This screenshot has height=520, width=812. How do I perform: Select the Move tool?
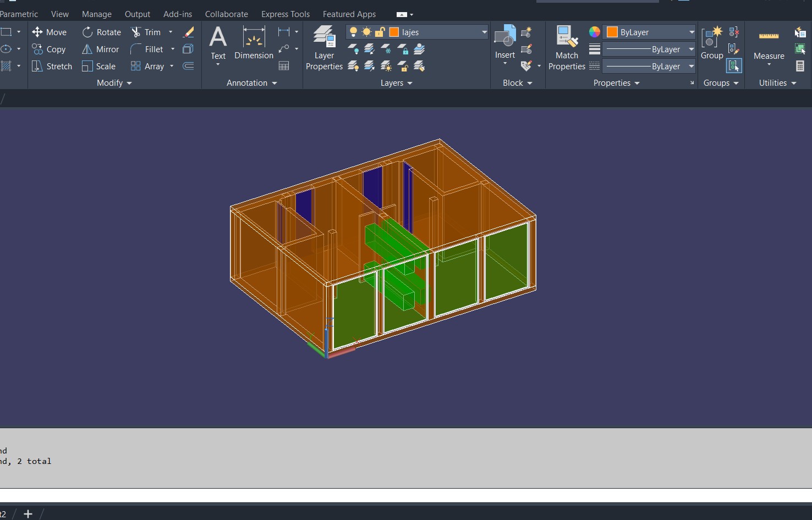(x=50, y=32)
